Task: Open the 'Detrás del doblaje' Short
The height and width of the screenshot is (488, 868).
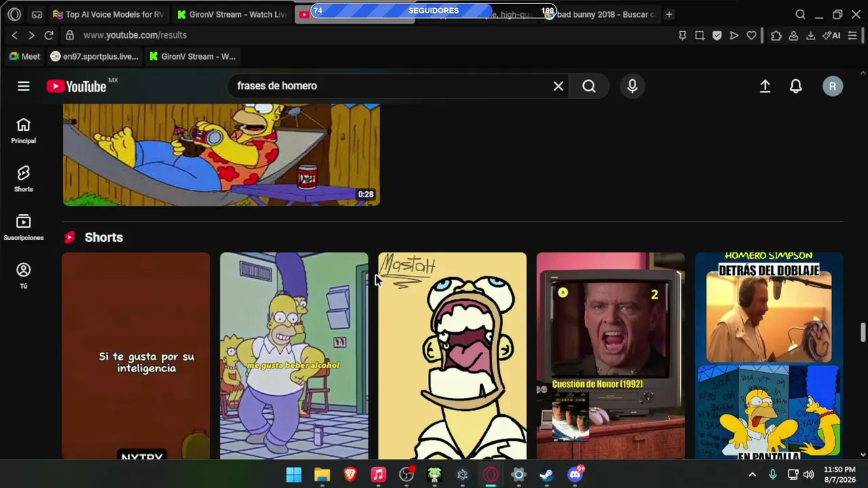Action: (769, 356)
